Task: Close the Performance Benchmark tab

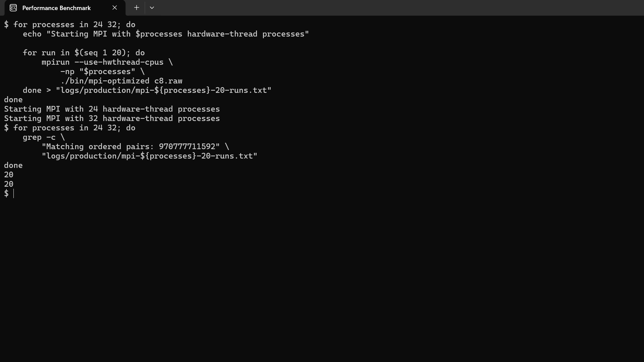Action: (115, 8)
